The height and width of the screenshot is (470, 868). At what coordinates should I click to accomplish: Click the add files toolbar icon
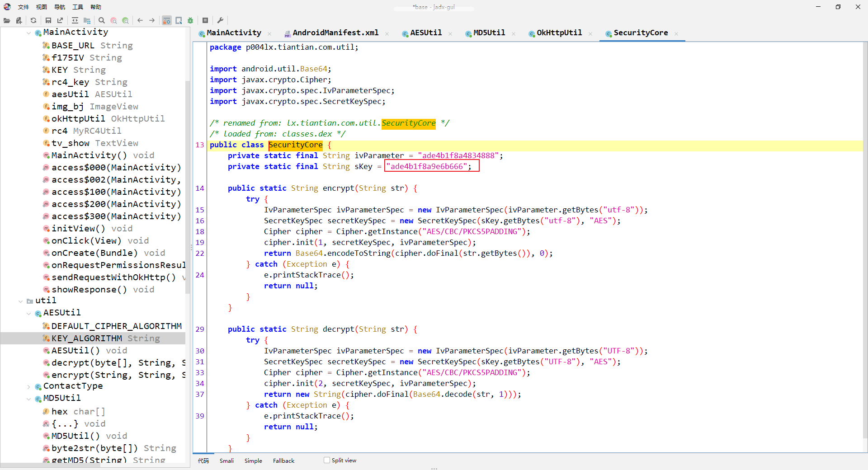tap(19, 20)
